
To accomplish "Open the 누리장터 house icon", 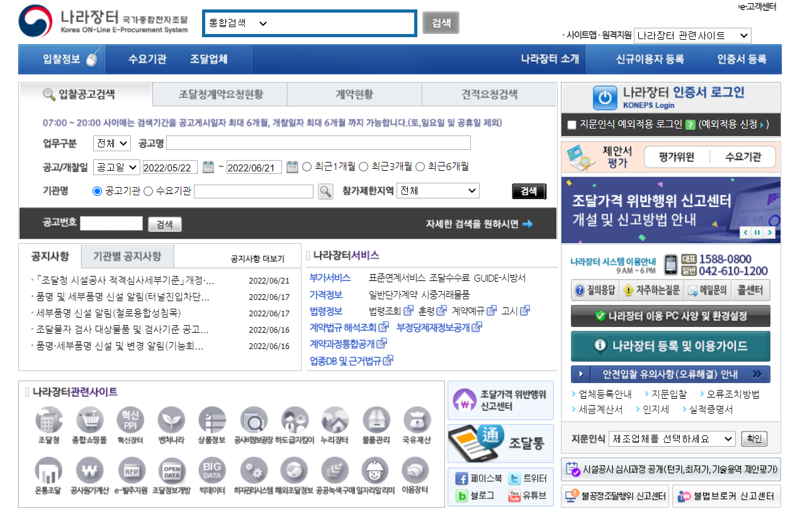I will [335, 420].
